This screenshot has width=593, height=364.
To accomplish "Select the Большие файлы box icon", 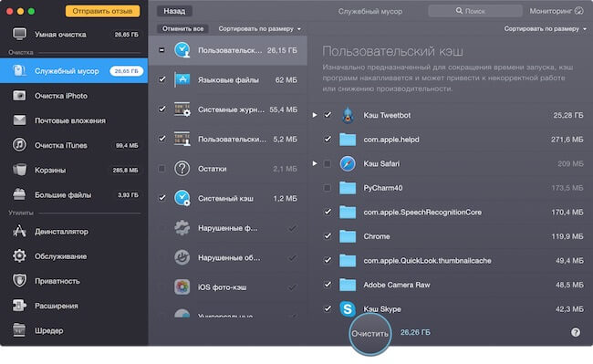I will tap(19, 194).
